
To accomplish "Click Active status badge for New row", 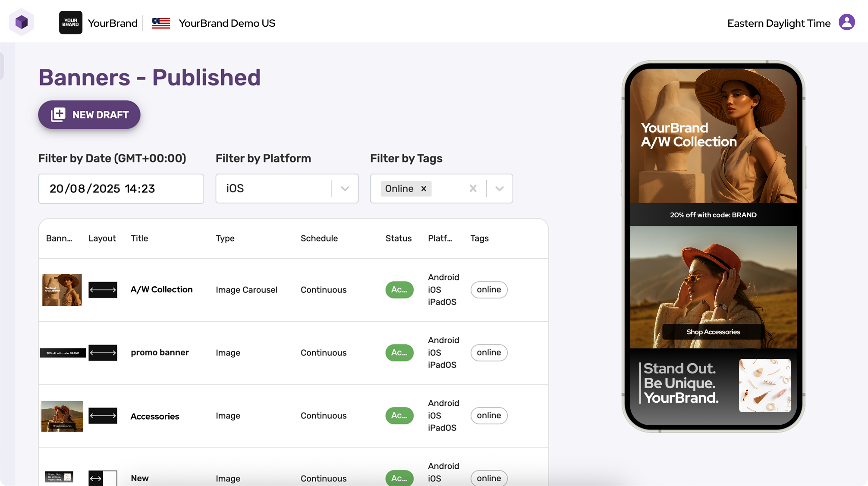I will point(399,478).
